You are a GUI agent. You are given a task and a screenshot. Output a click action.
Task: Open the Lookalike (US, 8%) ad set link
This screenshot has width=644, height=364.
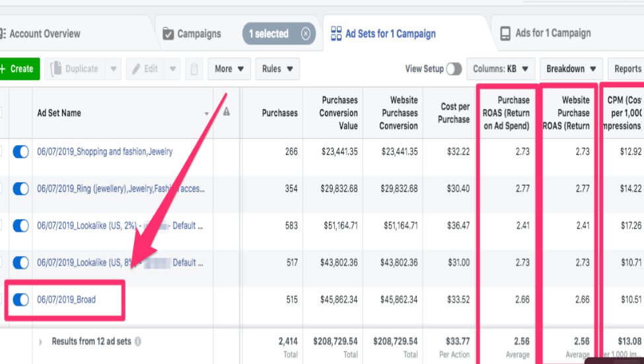(120, 262)
